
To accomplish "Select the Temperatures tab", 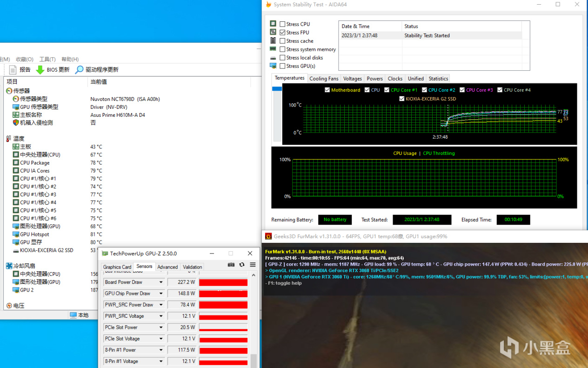I will tap(289, 78).
